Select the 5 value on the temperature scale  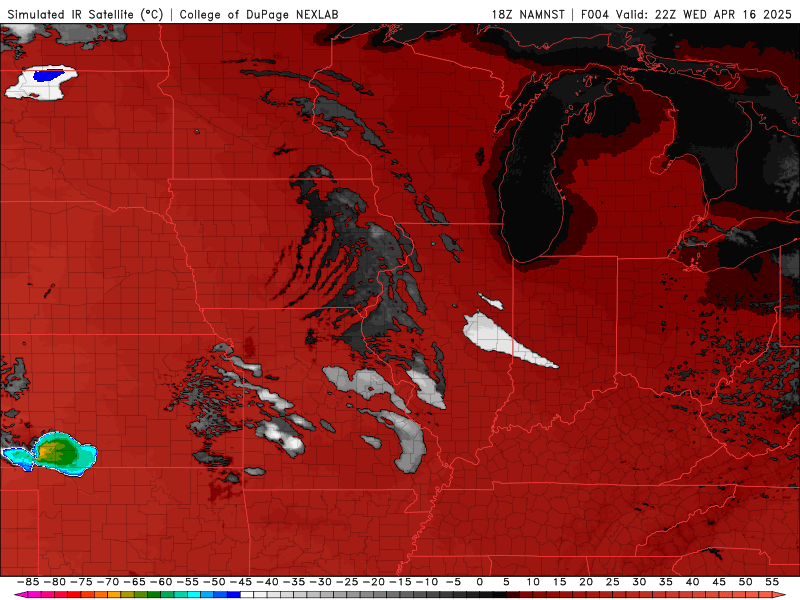(506, 582)
